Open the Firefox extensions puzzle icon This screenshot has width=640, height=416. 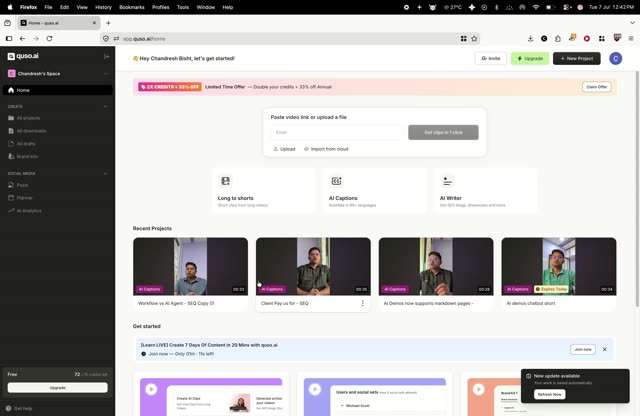tap(558, 38)
